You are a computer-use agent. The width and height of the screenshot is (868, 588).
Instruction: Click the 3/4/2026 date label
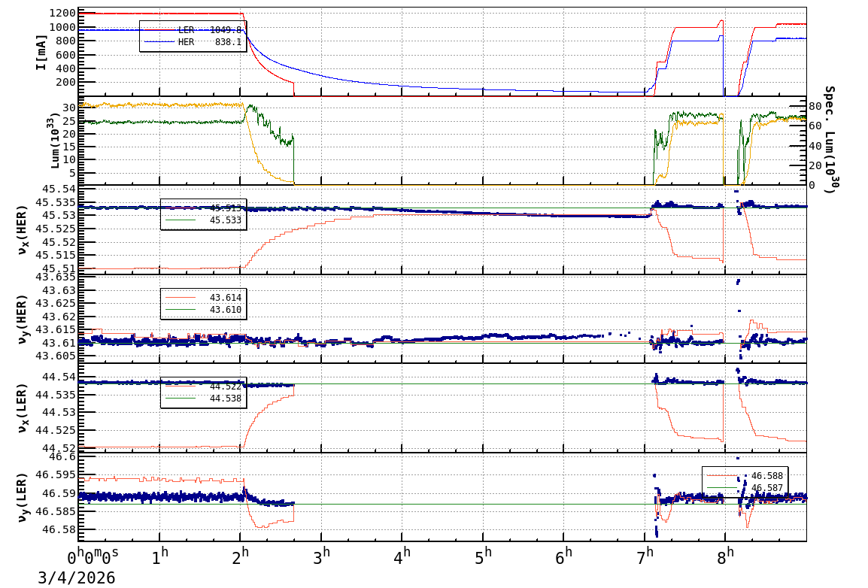tap(77, 577)
